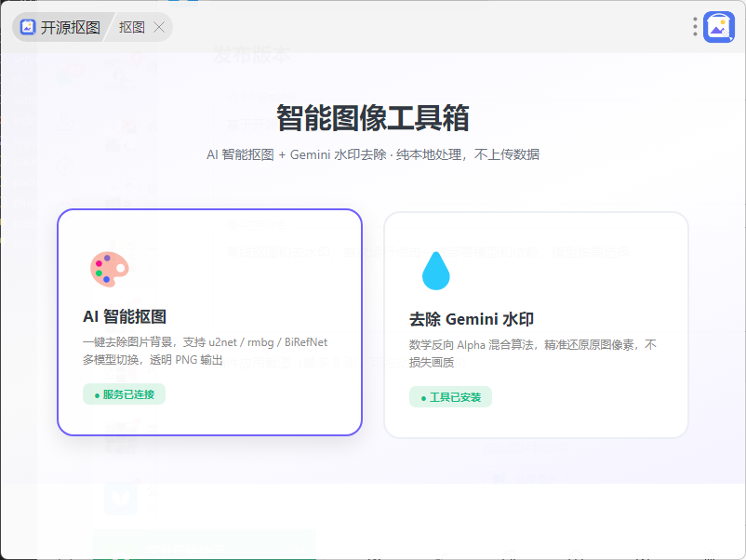The width and height of the screenshot is (746, 560).
Task: Open the AI 智能抠图 card title
Action: click(125, 316)
